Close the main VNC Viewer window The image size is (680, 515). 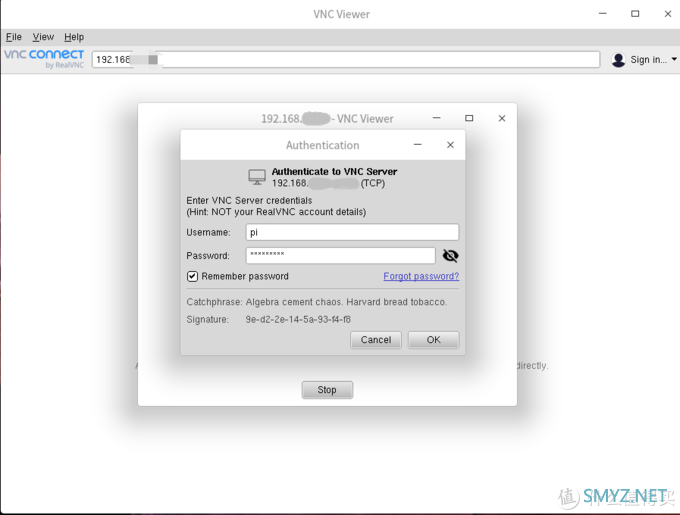(x=668, y=14)
